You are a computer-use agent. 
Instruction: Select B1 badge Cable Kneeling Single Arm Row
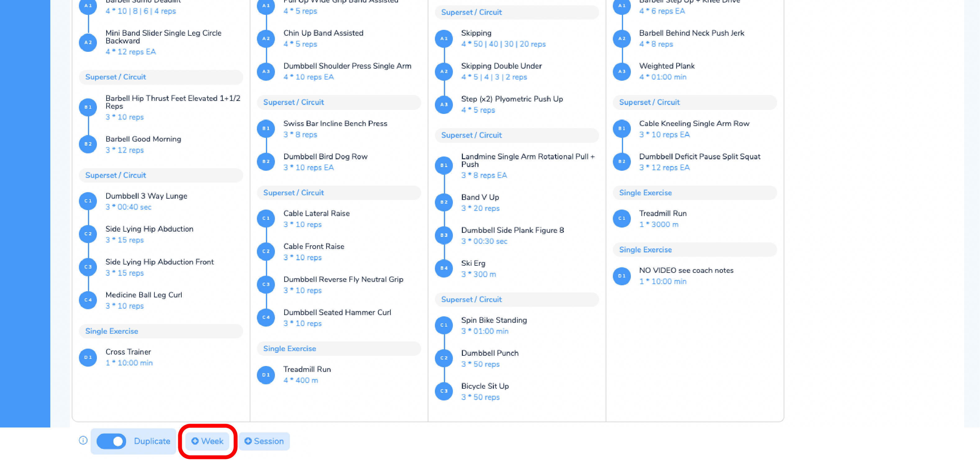622,129
